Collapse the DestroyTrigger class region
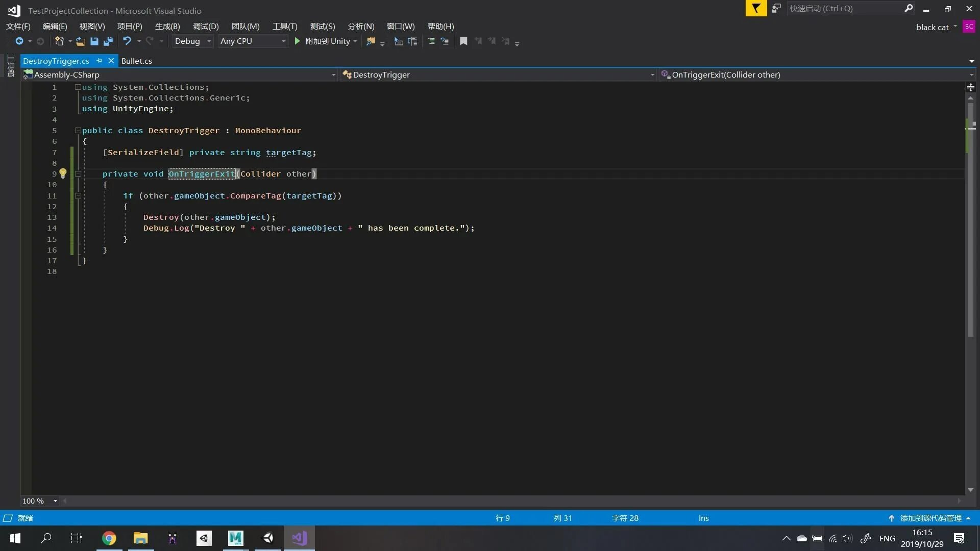The height and width of the screenshot is (551, 980). tap(78, 131)
